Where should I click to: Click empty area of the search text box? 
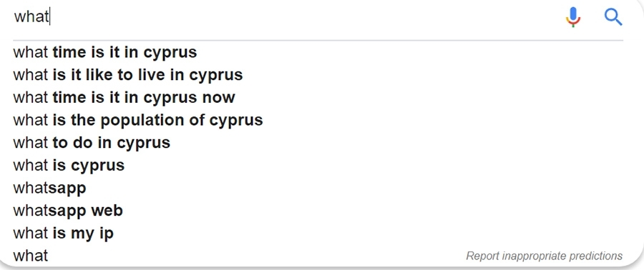[304, 17]
